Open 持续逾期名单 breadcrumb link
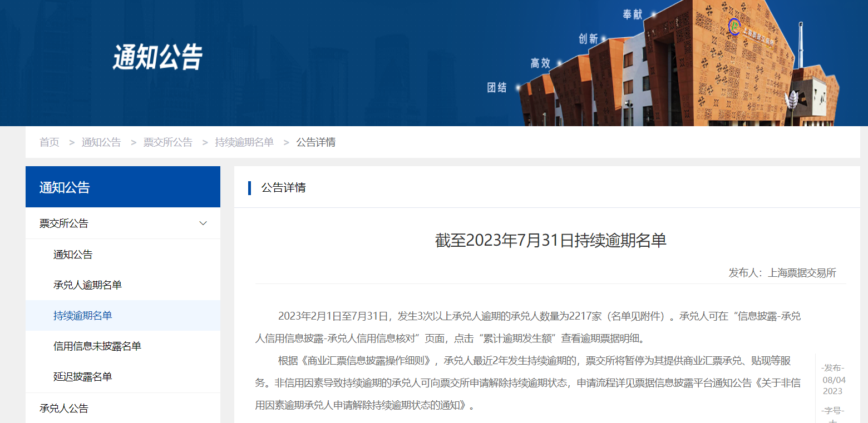 tap(245, 142)
